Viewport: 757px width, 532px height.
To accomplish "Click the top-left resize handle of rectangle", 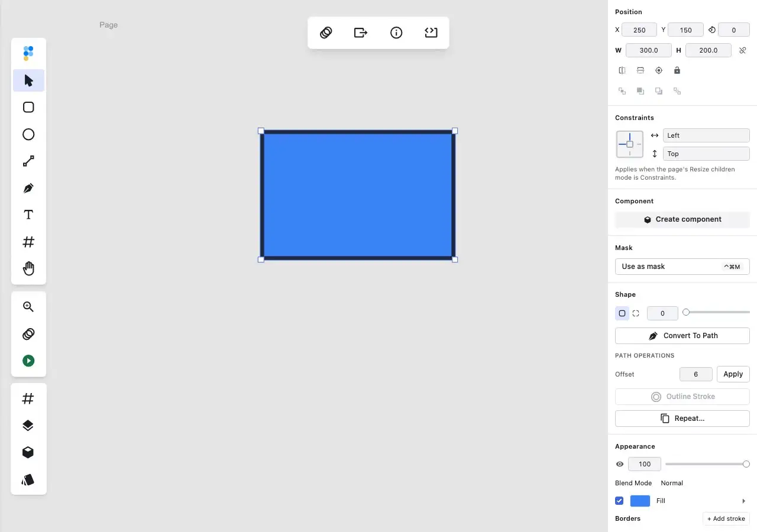I will 261,131.
